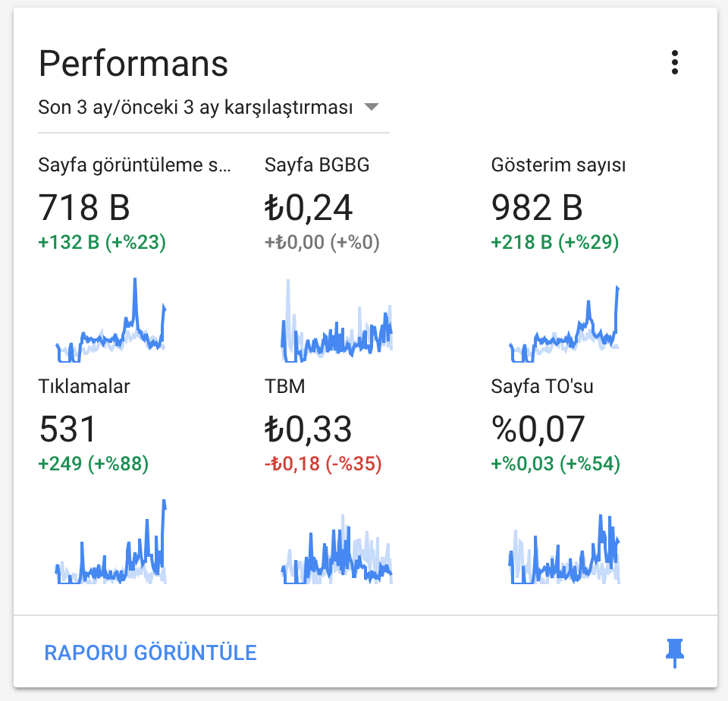Select the 982 B impressions value
The image size is (728, 701).
[537, 208]
